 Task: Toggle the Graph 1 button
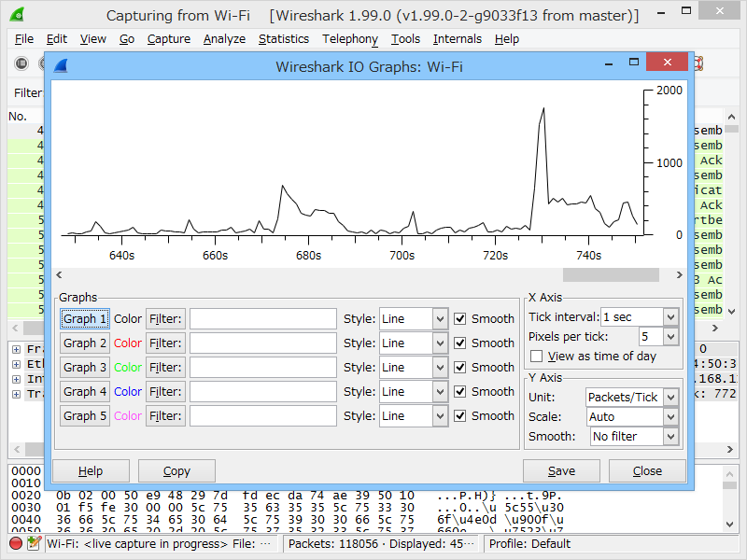[x=85, y=318]
